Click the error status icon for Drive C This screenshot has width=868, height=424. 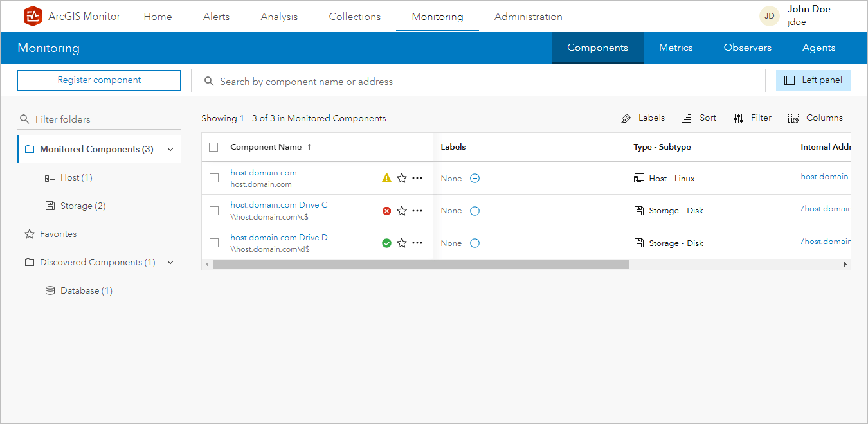click(386, 210)
